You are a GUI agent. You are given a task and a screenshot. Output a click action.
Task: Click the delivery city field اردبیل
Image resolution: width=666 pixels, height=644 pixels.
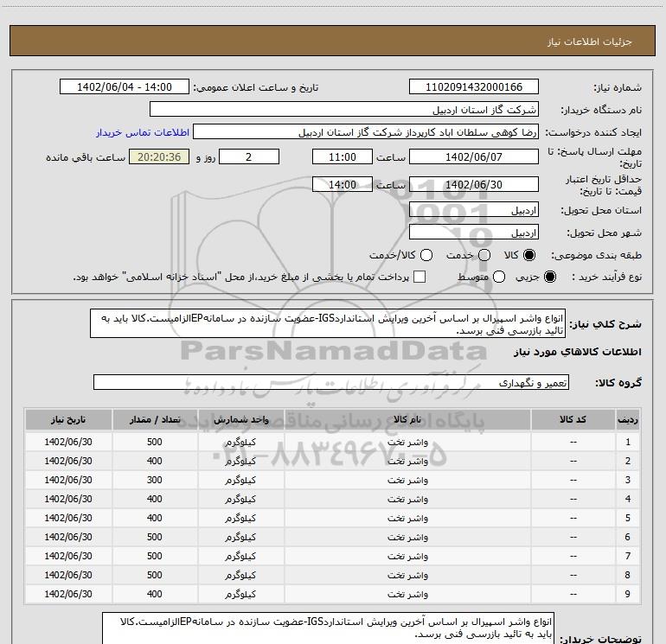tap(474, 233)
